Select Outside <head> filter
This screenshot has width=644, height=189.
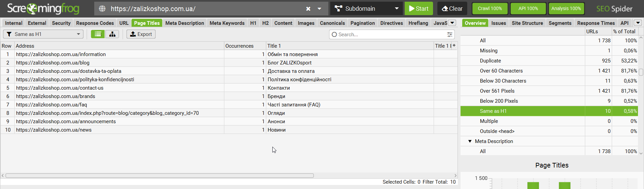point(549,131)
